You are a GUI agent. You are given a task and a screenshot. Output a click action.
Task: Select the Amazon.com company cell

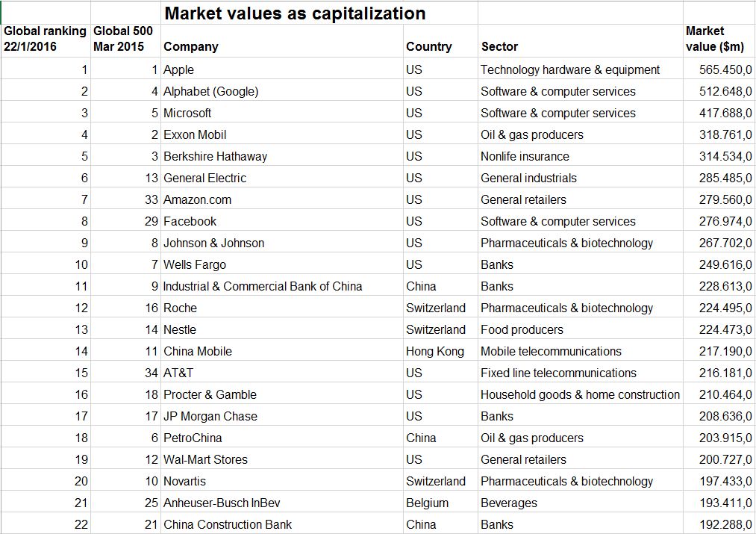282,199
